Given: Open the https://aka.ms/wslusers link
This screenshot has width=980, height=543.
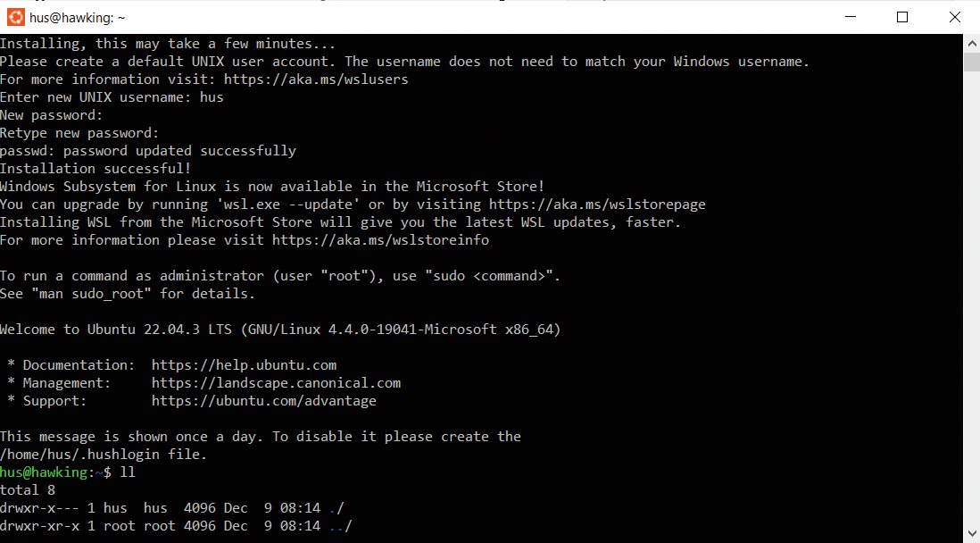Looking at the screenshot, I should 316,79.
